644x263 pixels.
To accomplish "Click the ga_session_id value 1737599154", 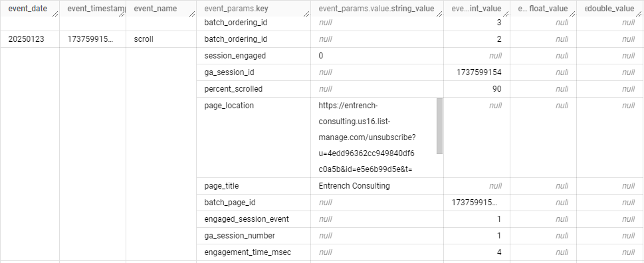I will point(479,72).
